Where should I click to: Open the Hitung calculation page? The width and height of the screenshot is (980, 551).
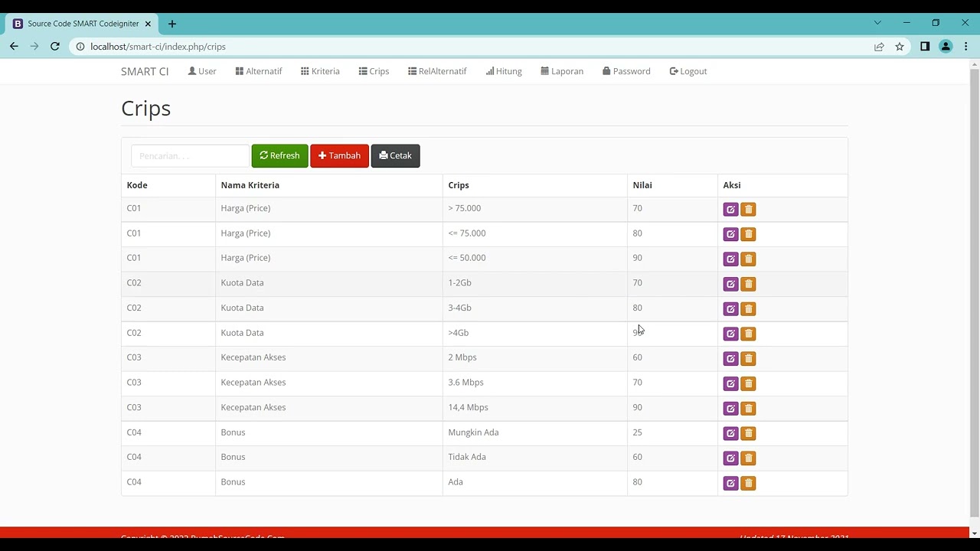pos(504,71)
